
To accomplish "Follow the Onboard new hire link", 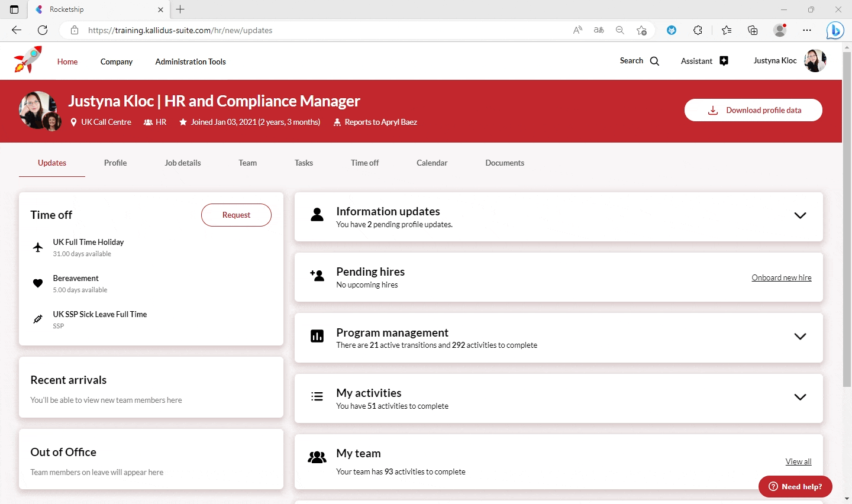I will pyautogui.click(x=781, y=277).
